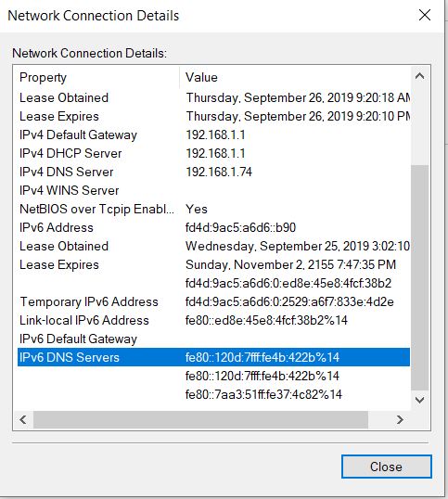Select the IPv4 DNS Server row
Screen dimensions: 448x499
tap(214, 172)
